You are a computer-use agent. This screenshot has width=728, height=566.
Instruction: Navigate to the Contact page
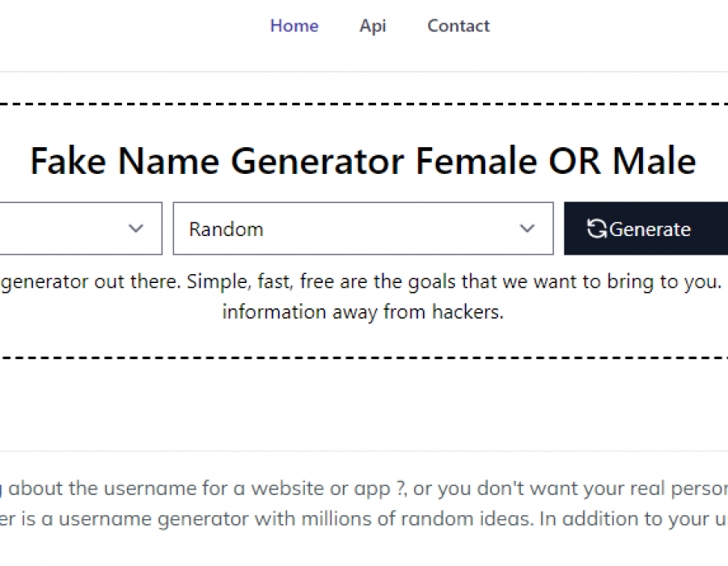coord(459,26)
